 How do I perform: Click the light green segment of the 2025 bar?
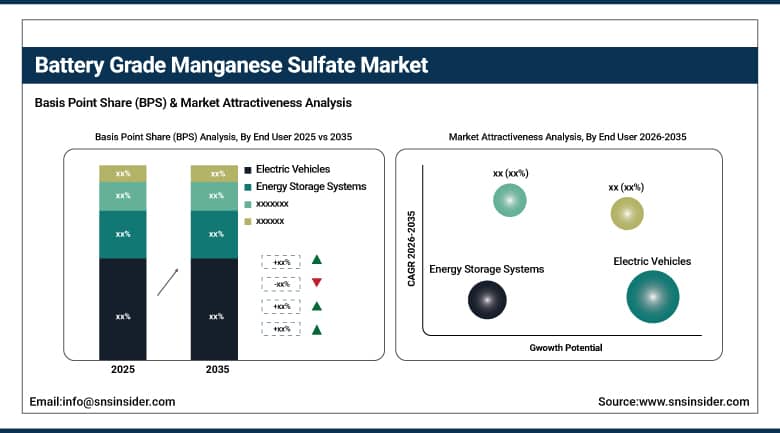(x=123, y=196)
